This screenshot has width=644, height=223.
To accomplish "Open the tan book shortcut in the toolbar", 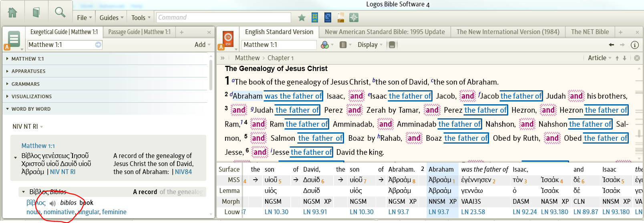I will tap(341, 18).
